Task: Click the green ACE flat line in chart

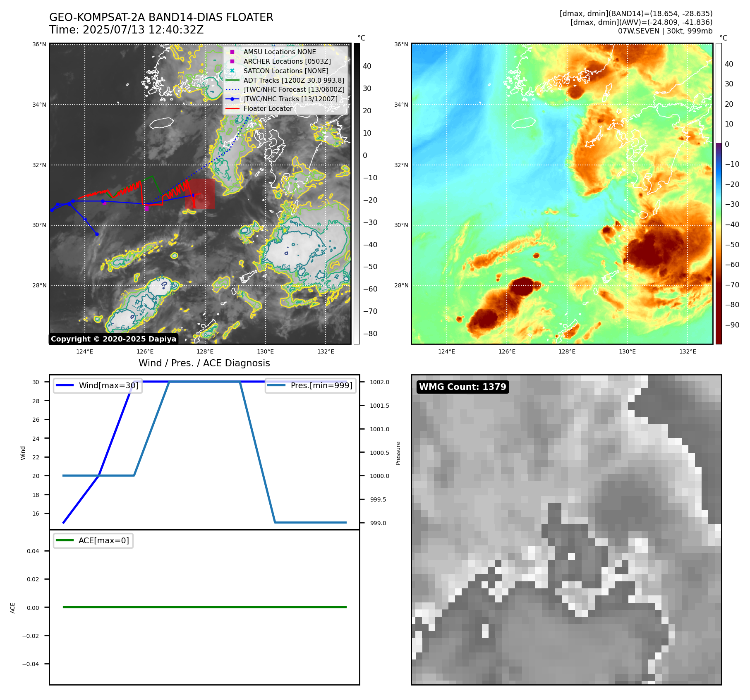Action: pyautogui.click(x=204, y=607)
